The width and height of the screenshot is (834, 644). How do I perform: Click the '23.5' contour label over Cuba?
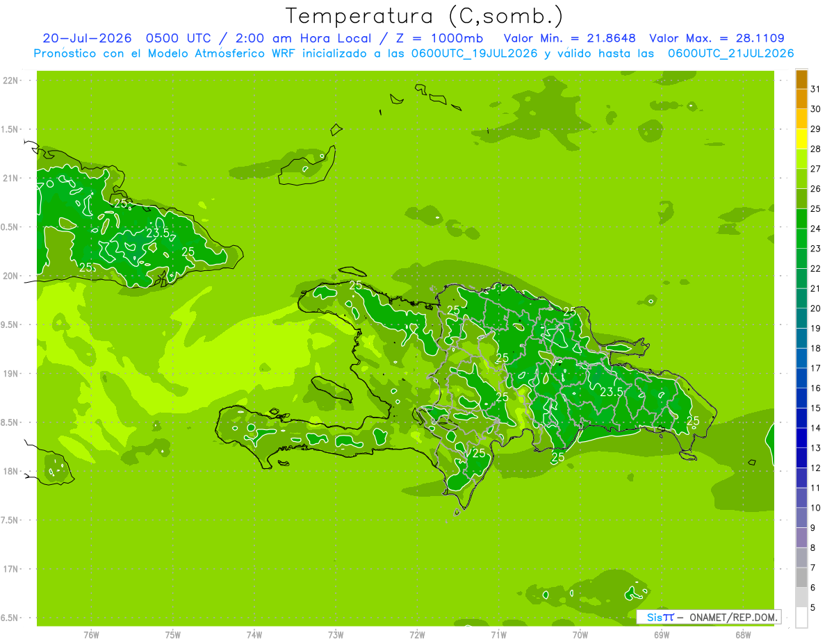coord(158,233)
